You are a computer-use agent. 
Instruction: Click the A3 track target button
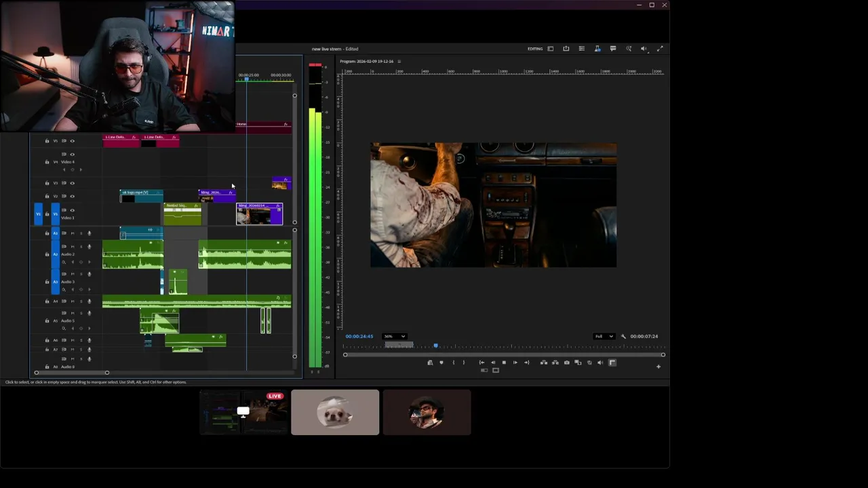56,281
